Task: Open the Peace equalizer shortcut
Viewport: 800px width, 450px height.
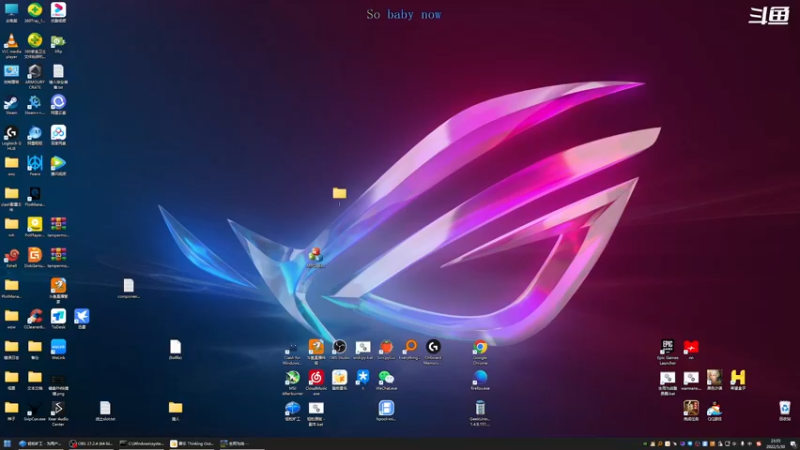Action: [35, 166]
